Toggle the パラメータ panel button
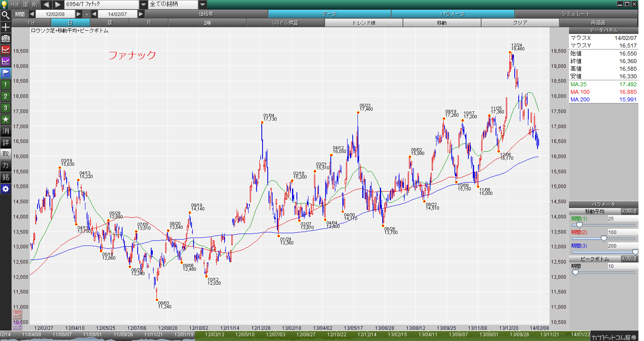This screenshot has height=341, width=644. 452,14
